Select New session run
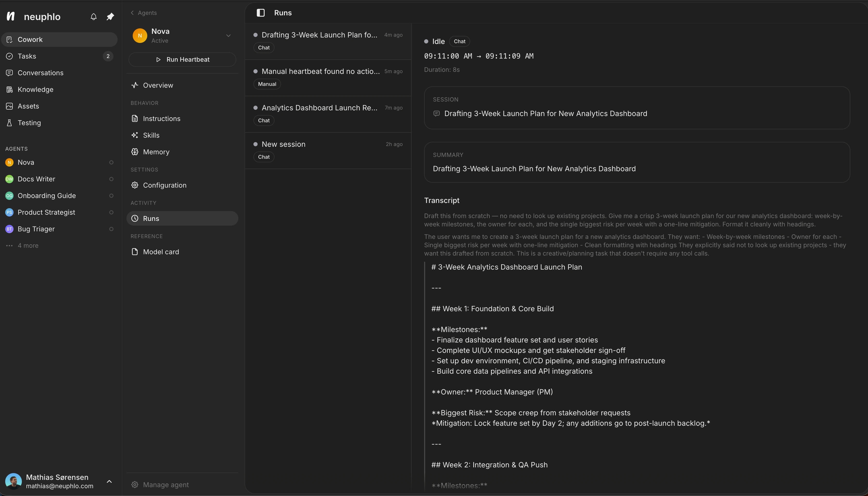Viewport: 868px width, 496px height. coord(328,151)
